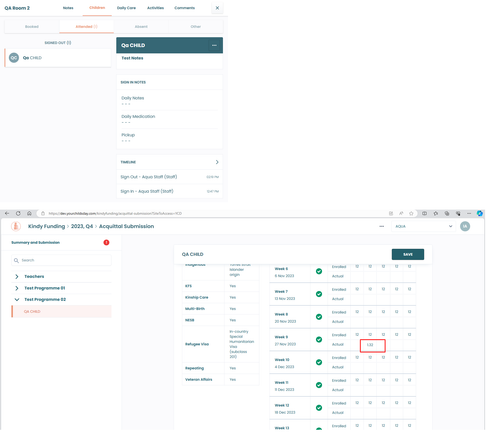Open the Activities tab

155,8
